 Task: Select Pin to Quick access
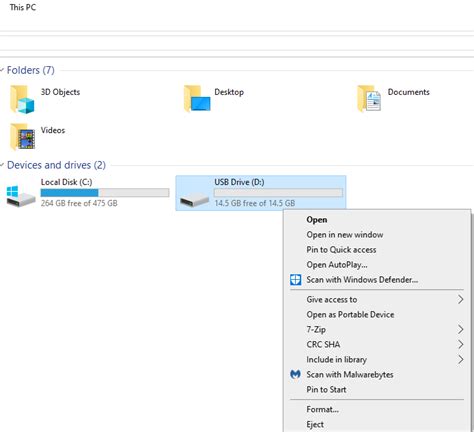tap(377, 250)
